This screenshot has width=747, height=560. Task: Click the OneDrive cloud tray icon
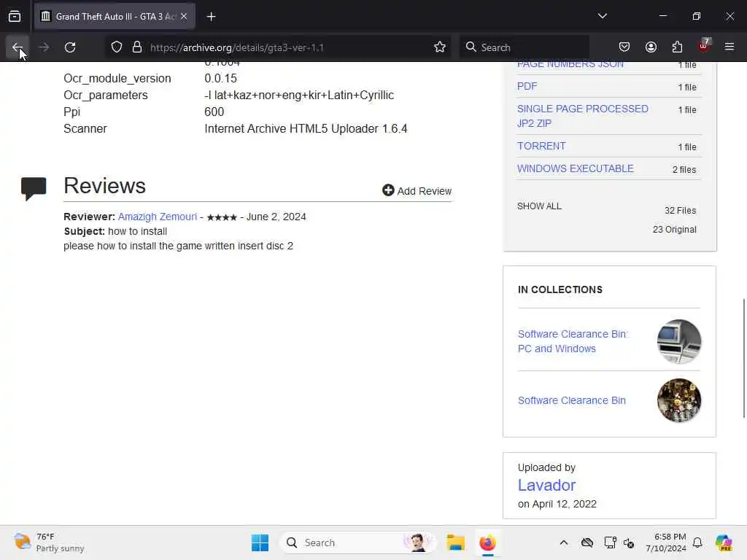587,542
